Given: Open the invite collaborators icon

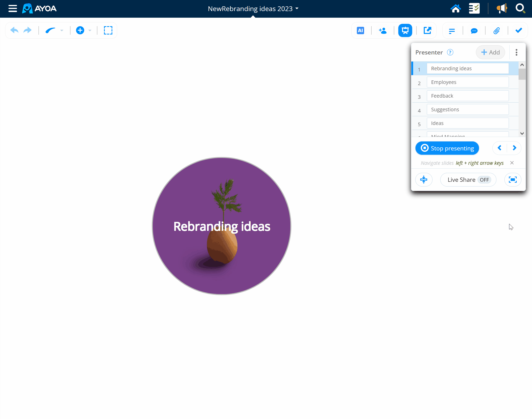Looking at the screenshot, I should (383, 30).
